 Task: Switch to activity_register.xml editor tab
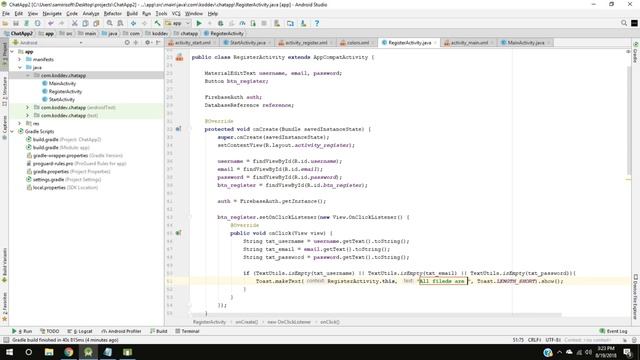(x=306, y=42)
